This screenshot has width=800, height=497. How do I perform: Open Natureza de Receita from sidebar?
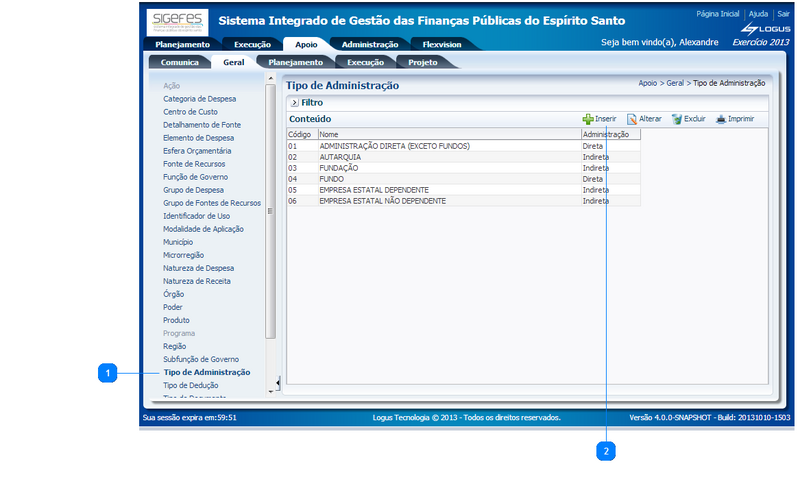198,281
